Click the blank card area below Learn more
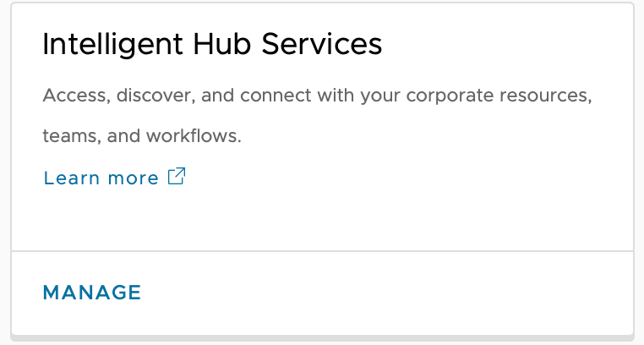Image resolution: width=644 pixels, height=345 pixels. (322, 218)
